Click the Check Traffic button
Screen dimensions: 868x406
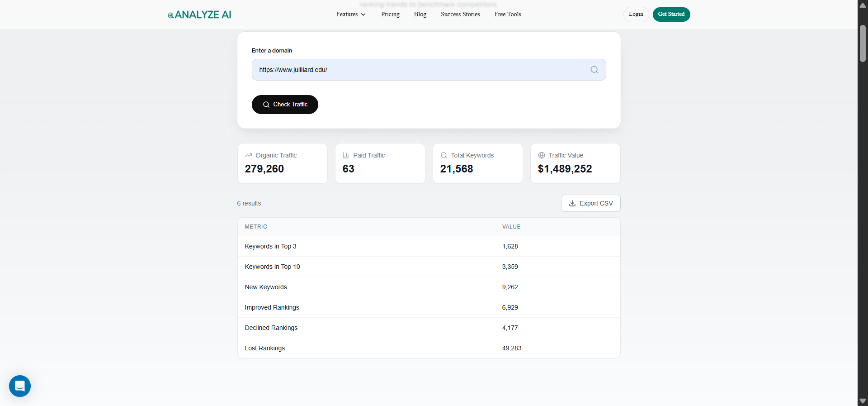(285, 105)
